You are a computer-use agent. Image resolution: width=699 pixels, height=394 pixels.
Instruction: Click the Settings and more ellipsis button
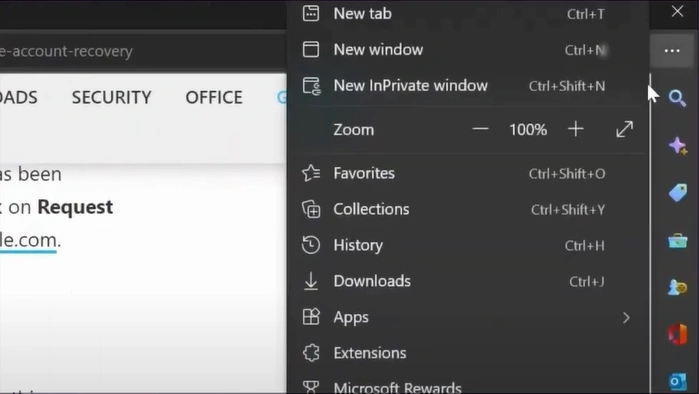(x=672, y=51)
